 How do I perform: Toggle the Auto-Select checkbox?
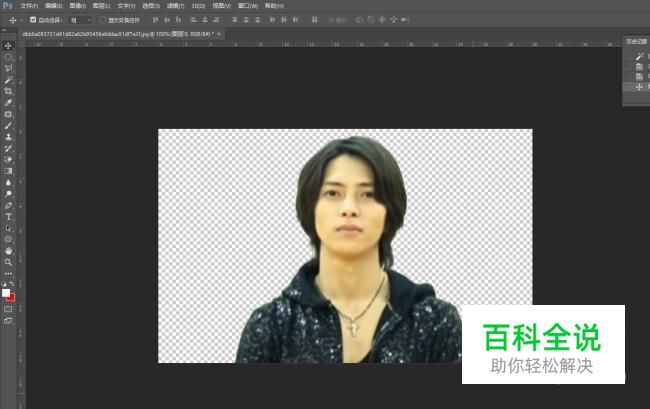coord(33,19)
